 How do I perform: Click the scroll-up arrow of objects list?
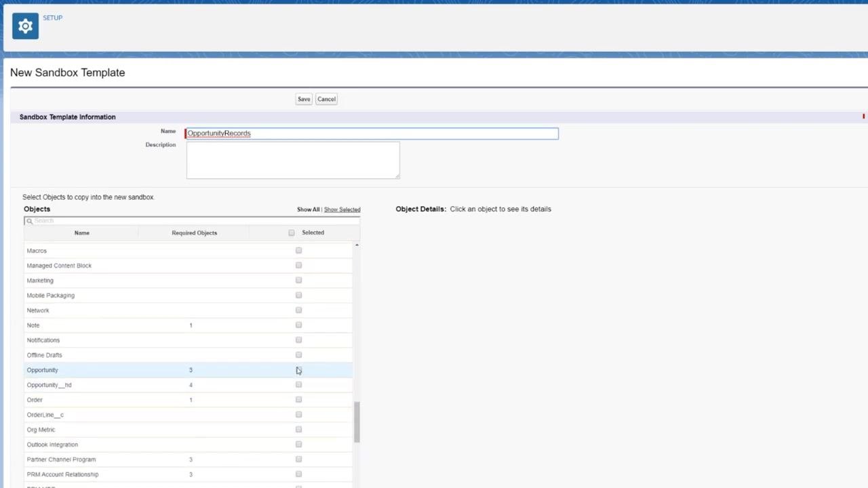click(x=357, y=245)
